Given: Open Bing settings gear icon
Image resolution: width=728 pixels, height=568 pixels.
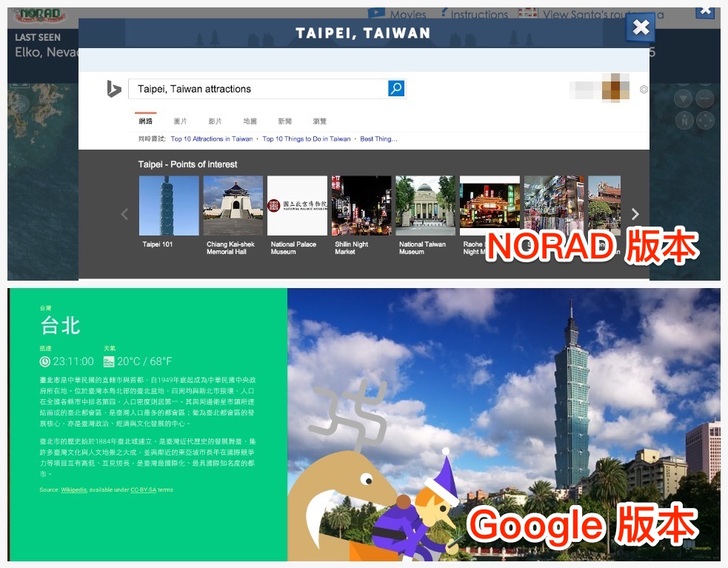Looking at the screenshot, I should click(x=644, y=89).
